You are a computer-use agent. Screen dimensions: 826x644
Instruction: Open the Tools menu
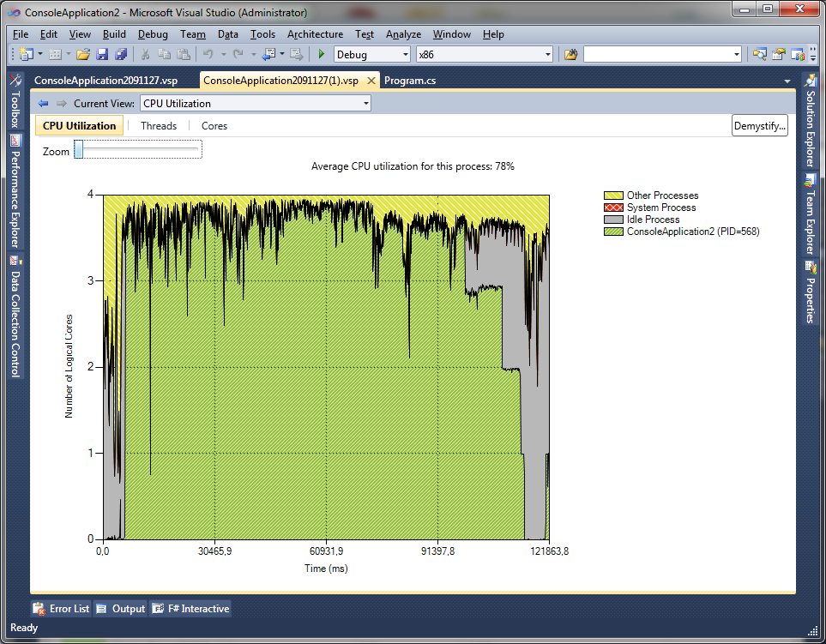pos(262,34)
